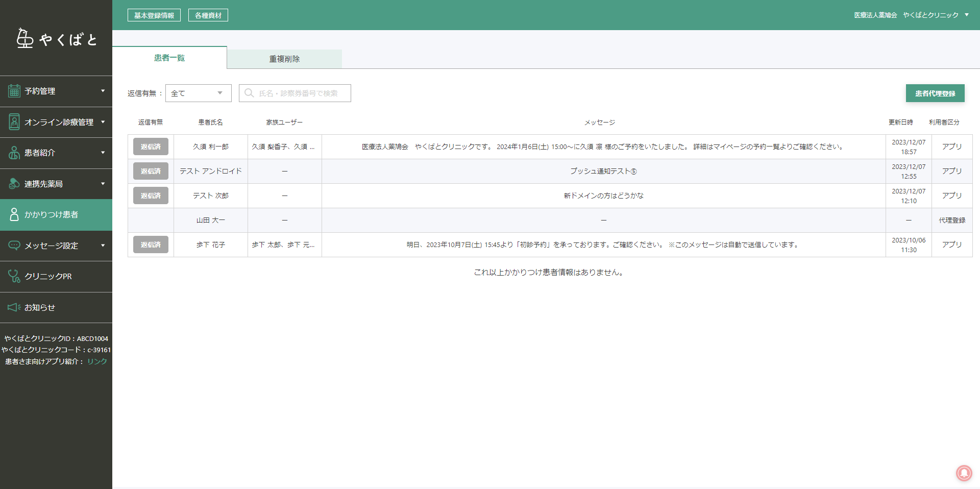980x489 pixels.
Task: Click the 患者代理登録 button
Action: [x=935, y=93]
